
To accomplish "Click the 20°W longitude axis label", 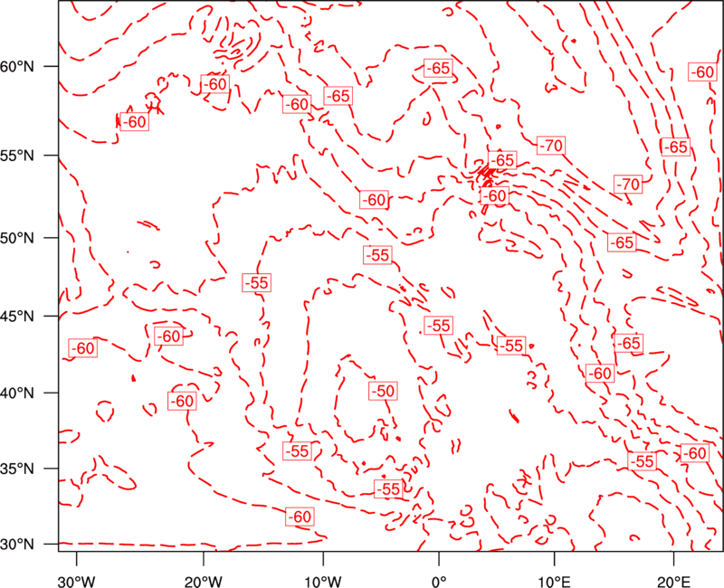I will (x=203, y=581).
